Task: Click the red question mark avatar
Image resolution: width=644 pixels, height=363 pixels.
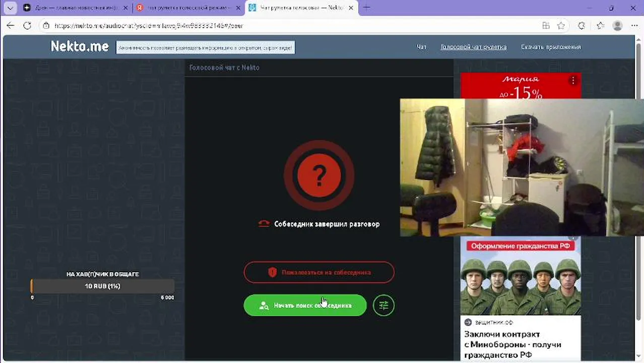Action: [319, 175]
